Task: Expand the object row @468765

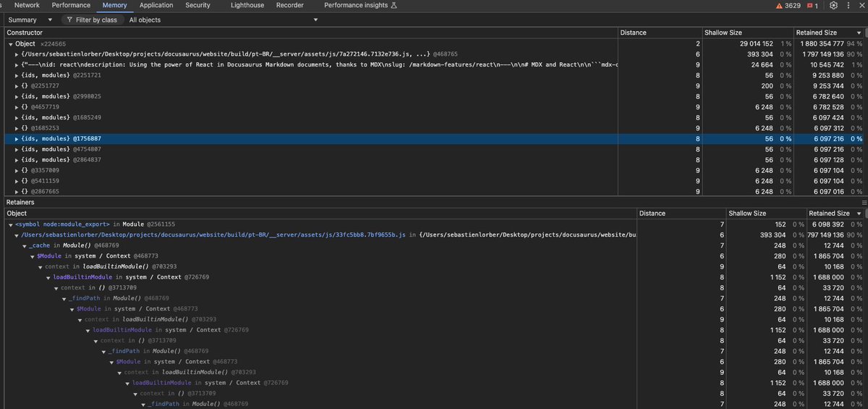Action: [17, 54]
